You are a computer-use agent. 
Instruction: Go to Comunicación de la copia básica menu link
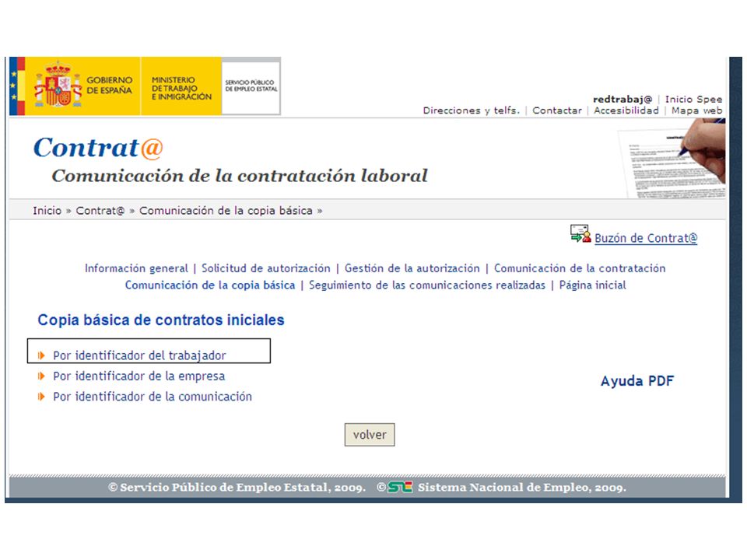pyautogui.click(x=210, y=285)
